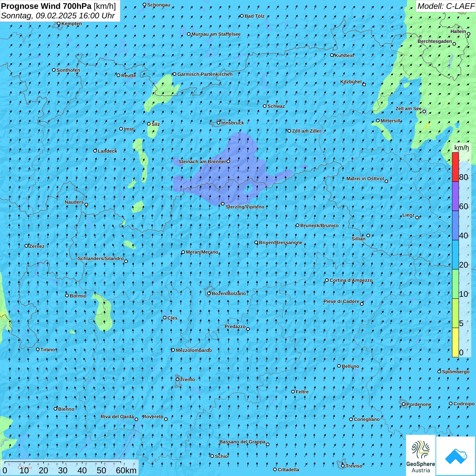Select the Zell am Ziller label
The width and height of the screenshot is (476, 476).
click(x=307, y=131)
